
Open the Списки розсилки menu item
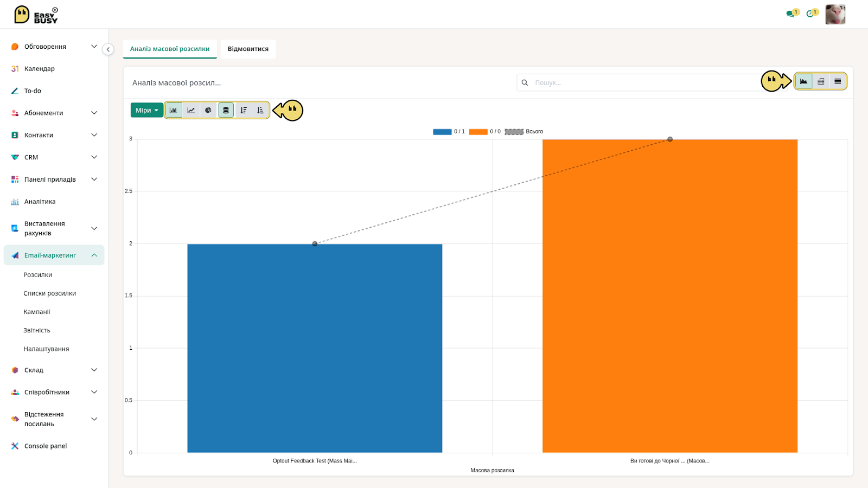click(x=50, y=293)
